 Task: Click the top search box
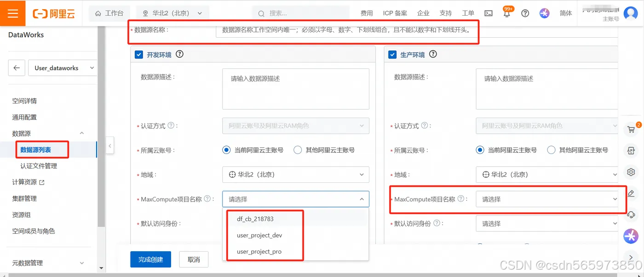(x=301, y=13)
